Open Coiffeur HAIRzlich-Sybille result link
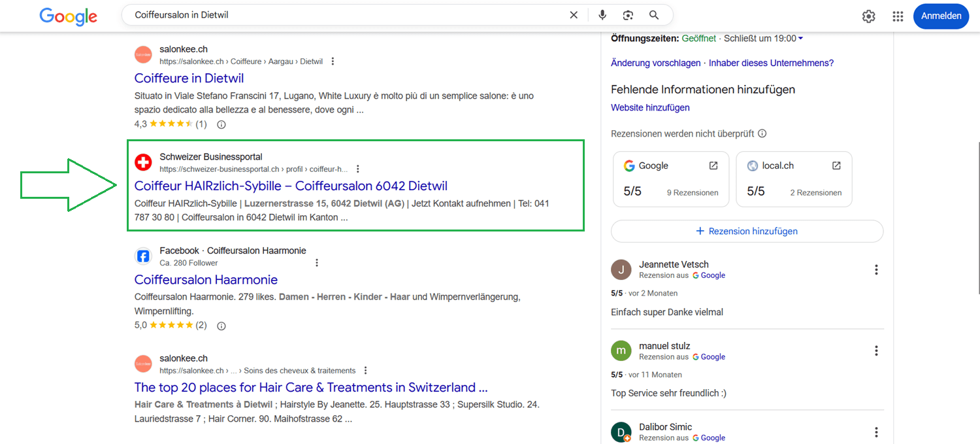The image size is (980, 444). tap(291, 186)
